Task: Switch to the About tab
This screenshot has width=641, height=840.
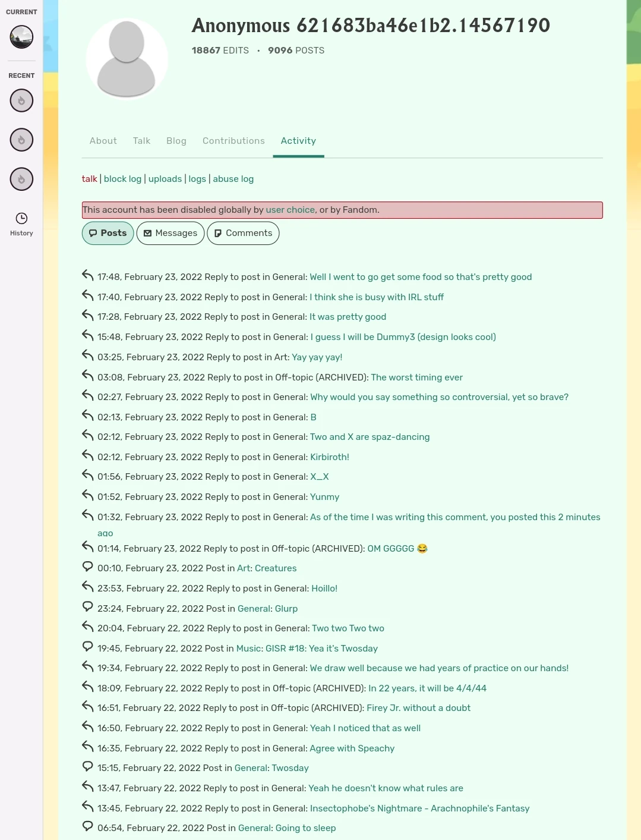Action: 103,141
